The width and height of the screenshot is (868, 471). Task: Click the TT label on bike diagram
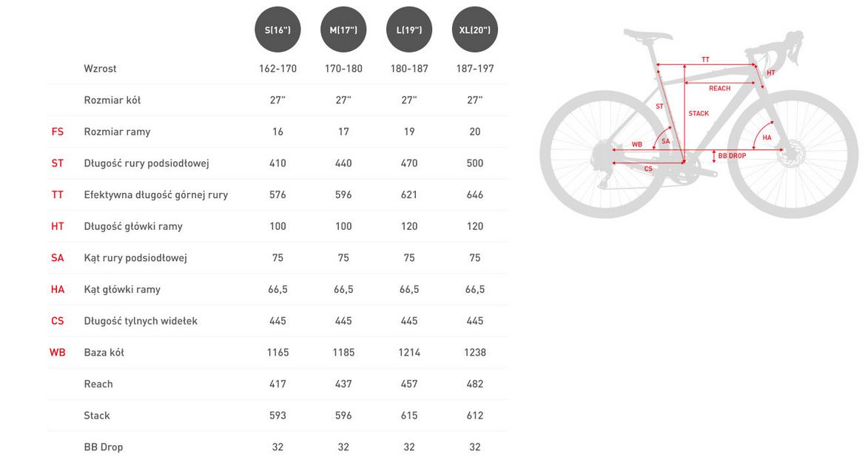[705, 60]
